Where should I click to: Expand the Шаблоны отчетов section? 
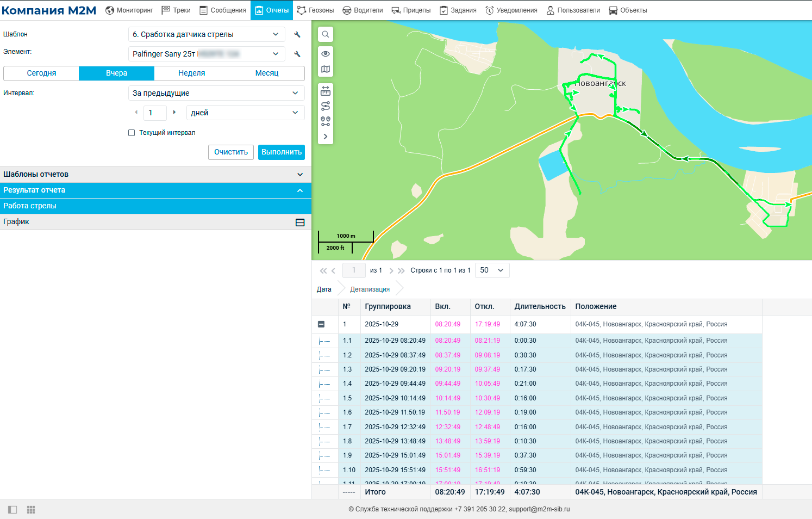155,175
